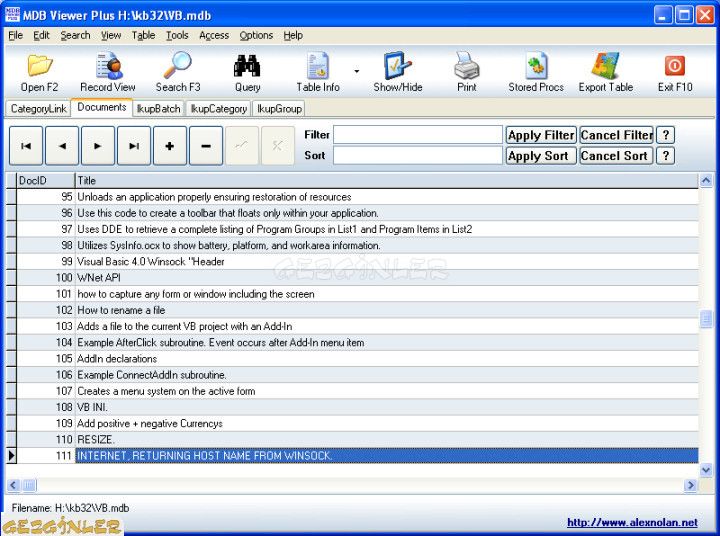Screen dimensions: 720x536
Task: Open a database with Open F2
Action: [39, 72]
